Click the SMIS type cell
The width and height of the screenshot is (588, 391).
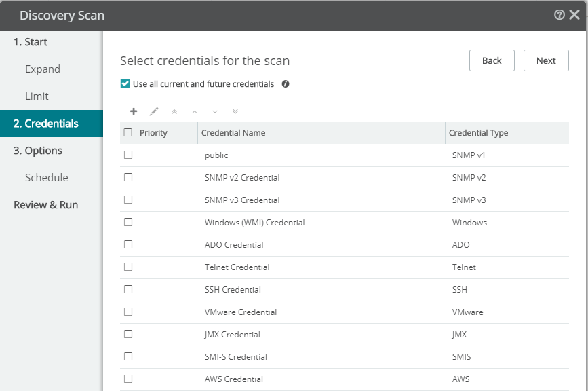pos(462,357)
